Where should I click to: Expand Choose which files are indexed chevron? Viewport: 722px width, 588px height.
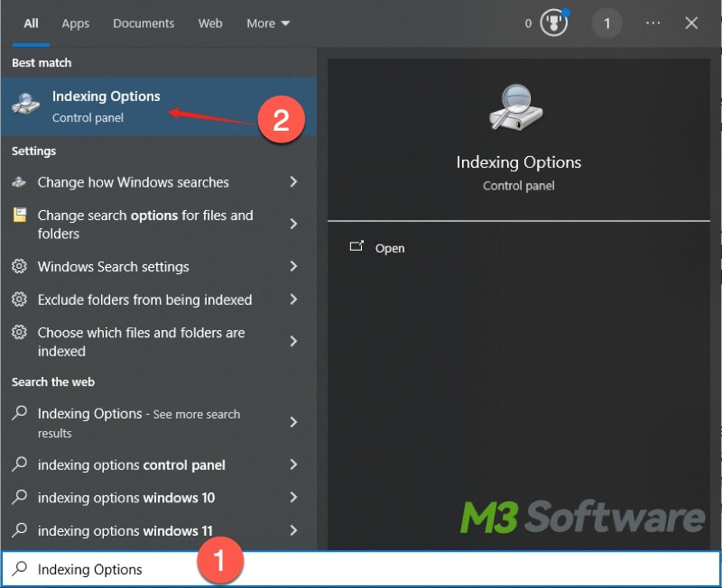293,342
